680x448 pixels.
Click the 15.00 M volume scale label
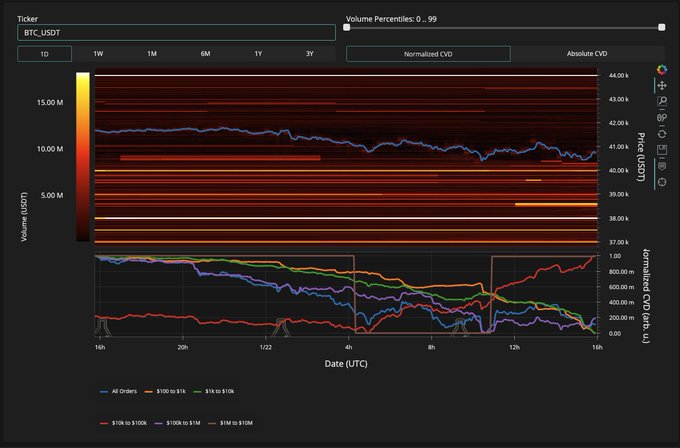(x=50, y=102)
